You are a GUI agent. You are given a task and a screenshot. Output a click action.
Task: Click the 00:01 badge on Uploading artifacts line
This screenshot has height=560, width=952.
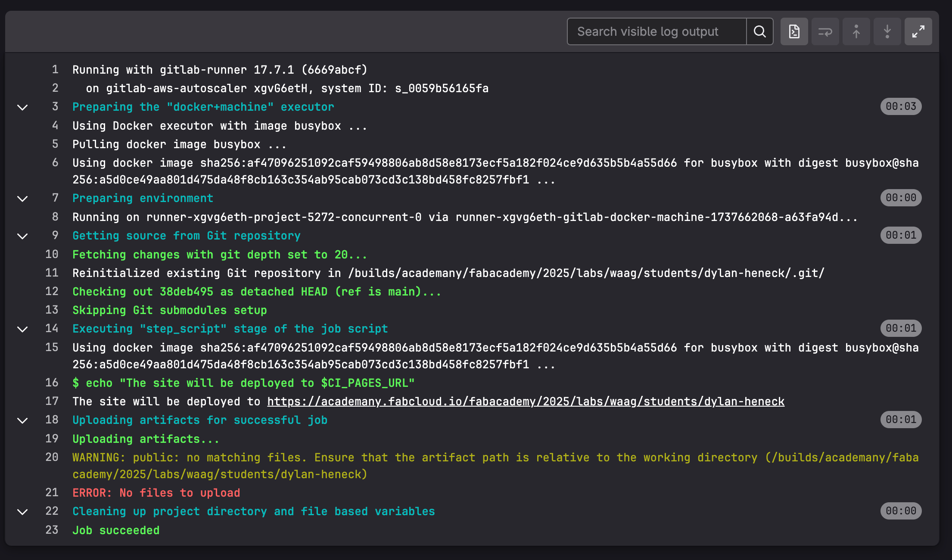pos(901,420)
